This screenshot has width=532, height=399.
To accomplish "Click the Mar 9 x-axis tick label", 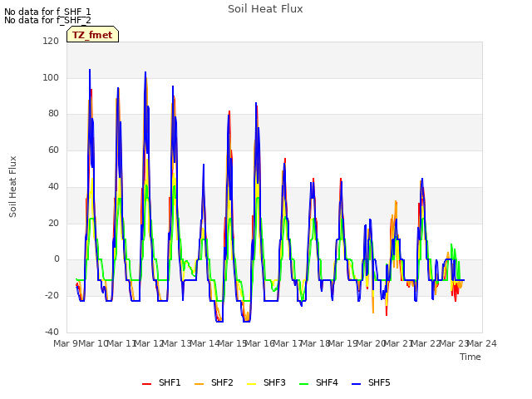I will 66,343.
